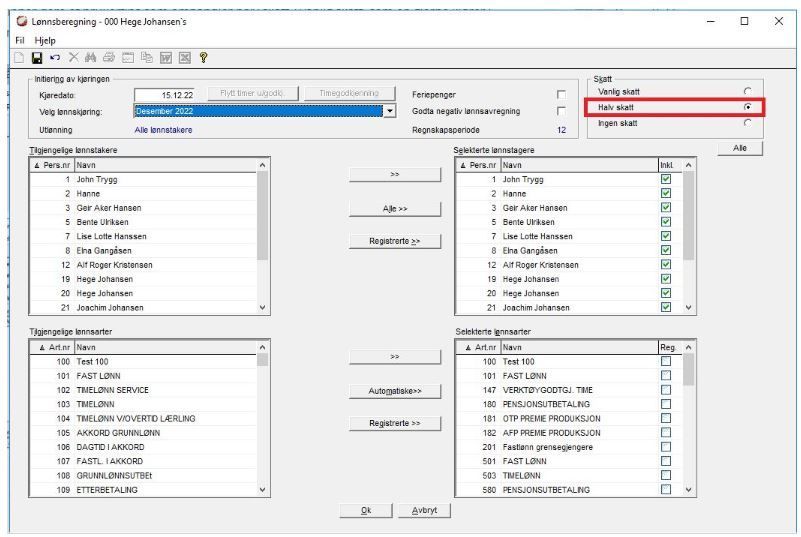The height and width of the screenshot is (537, 801).
Task: Click the Flytt timer u/godkj. button
Action: 252,94
